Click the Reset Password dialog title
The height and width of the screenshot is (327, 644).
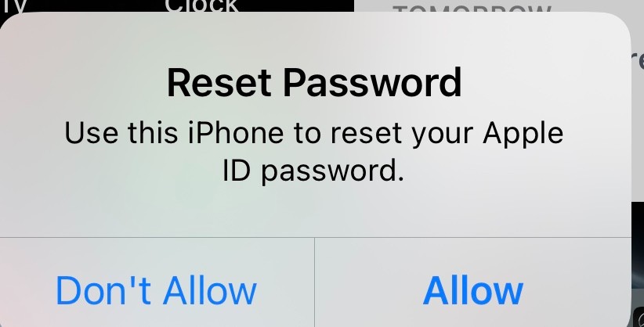click(314, 83)
